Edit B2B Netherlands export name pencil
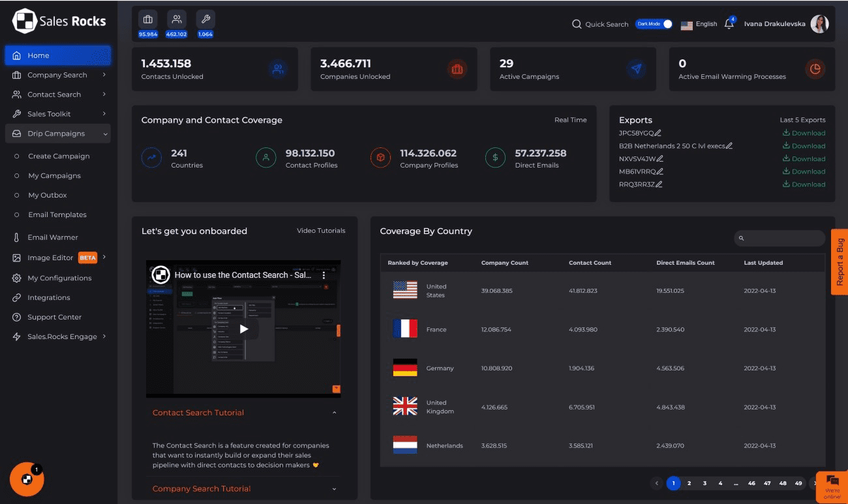 click(729, 146)
